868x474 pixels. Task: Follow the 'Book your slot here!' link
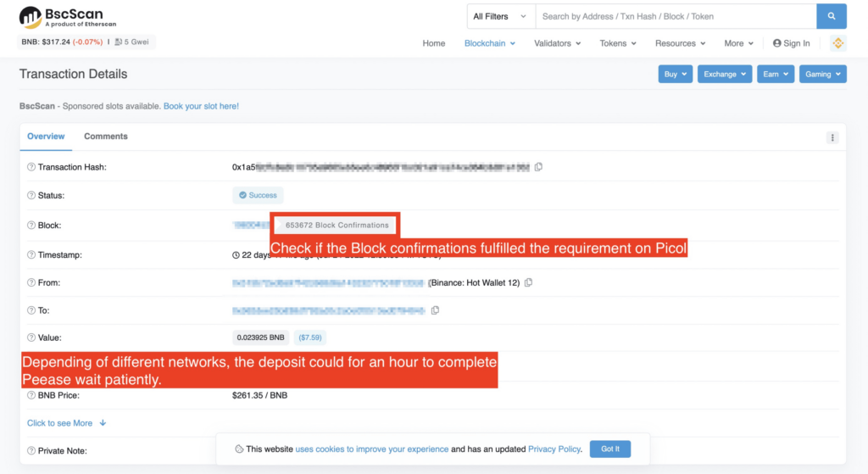(201, 106)
